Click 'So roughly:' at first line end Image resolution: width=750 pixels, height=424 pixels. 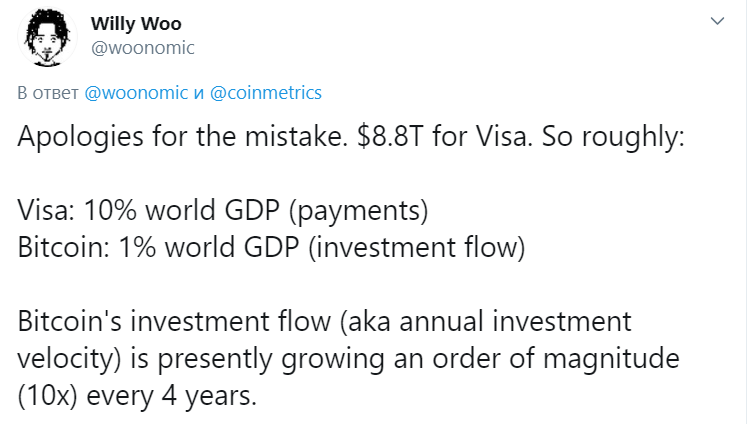coord(613,137)
